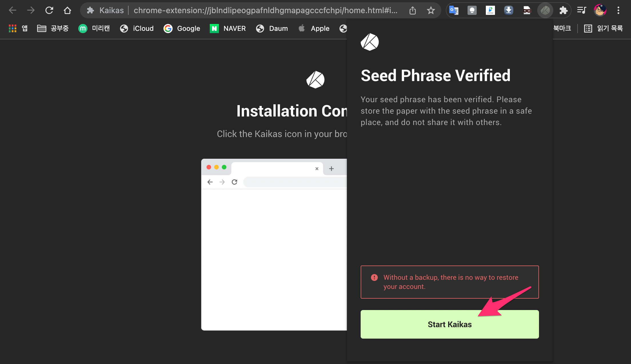Open the Chrome three-dot menu

click(x=618, y=11)
